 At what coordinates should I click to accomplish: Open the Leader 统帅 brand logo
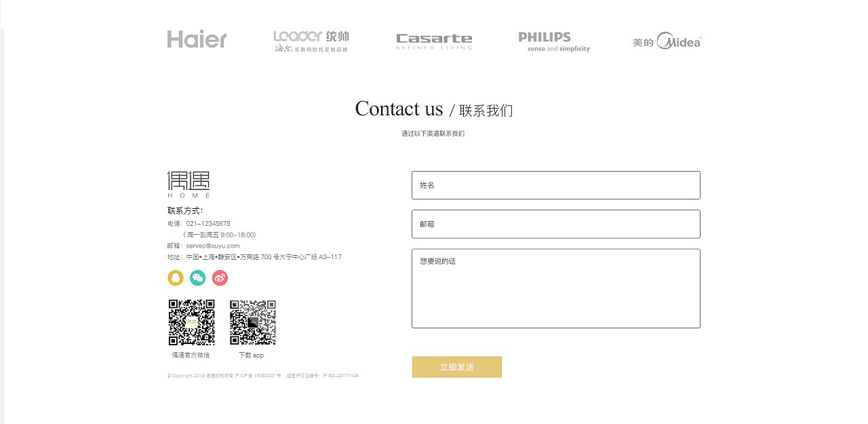click(311, 41)
